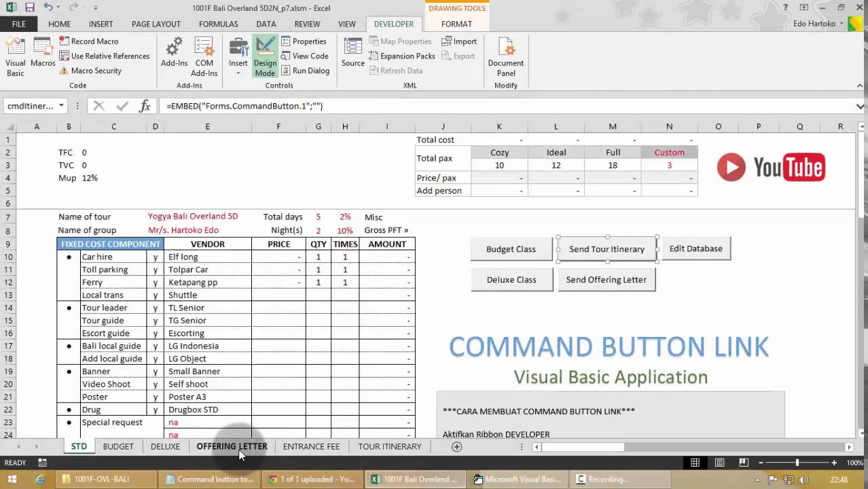Open the TOUR ITINERARY sheet tab
This screenshot has height=489, width=868.
(390, 446)
